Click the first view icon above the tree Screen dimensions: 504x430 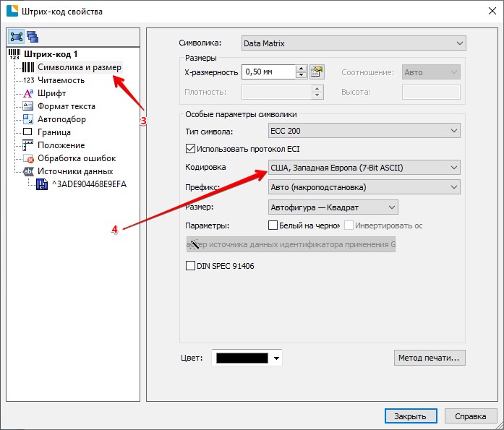[17, 37]
